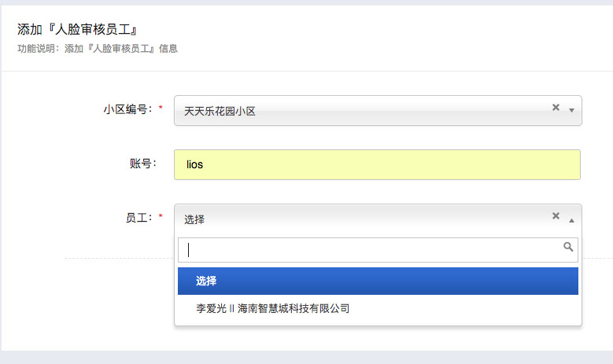613x364 pixels.
Task: Click the red required asterisk beside 员工
Action: coord(161,216)
